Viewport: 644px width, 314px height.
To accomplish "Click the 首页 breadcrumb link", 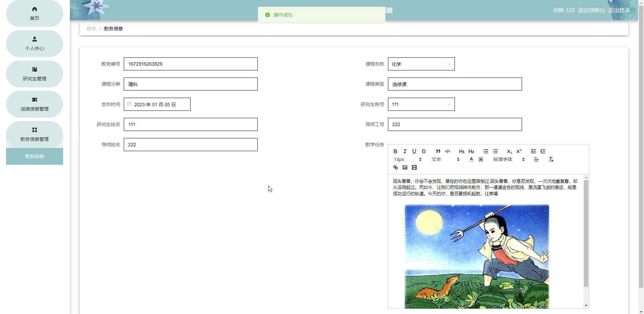I will click(x=91, y=29).
